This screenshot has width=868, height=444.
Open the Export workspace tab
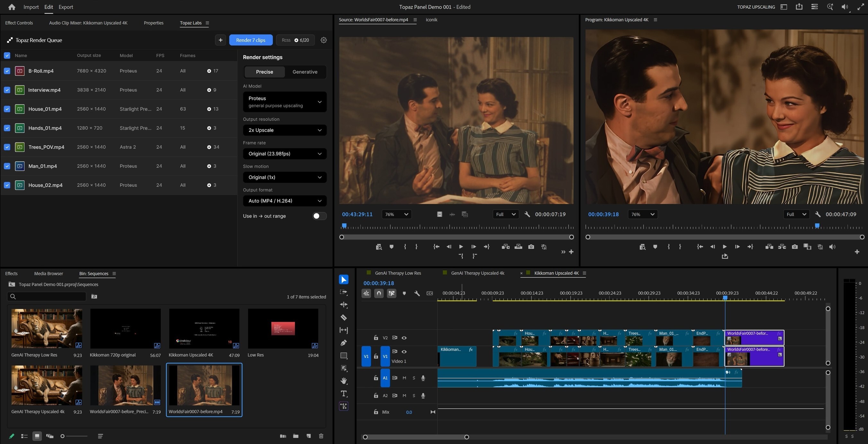(x=66, y=7)
